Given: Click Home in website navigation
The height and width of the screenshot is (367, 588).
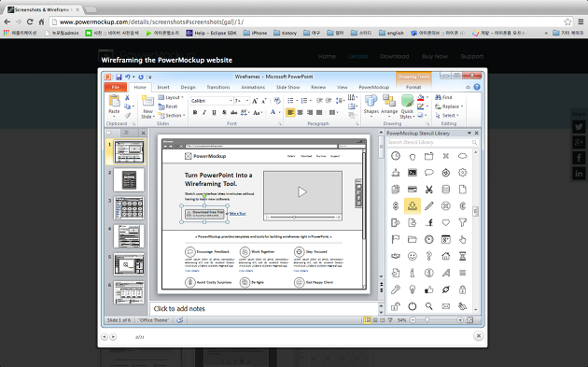Looking at the screenshot, I should point(327,56).
